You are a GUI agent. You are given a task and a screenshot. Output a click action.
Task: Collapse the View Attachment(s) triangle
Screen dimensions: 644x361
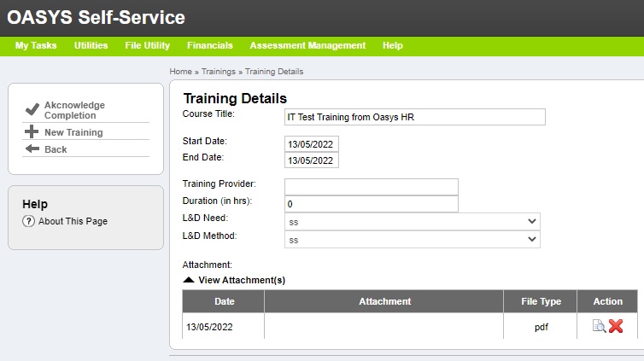(189, 280)
